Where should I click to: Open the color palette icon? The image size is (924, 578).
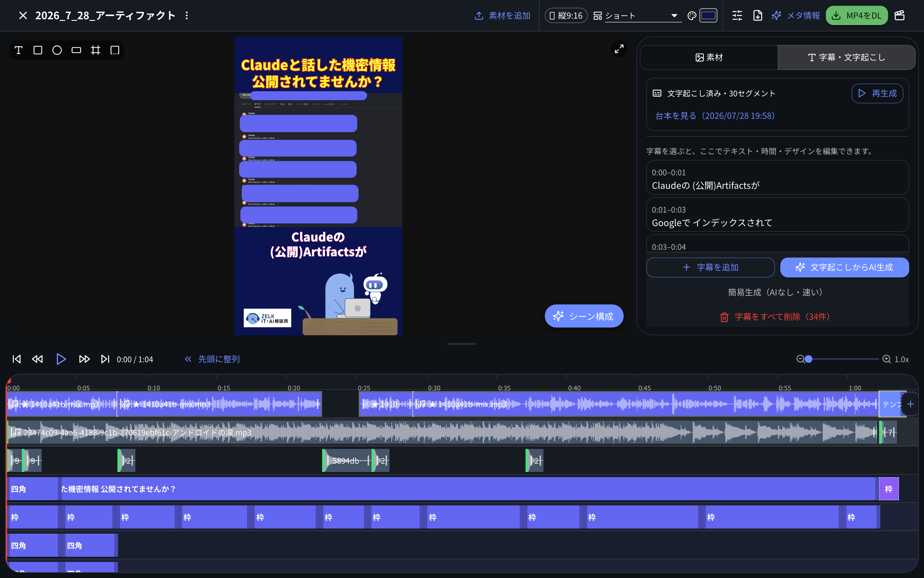tap(691, 16)
